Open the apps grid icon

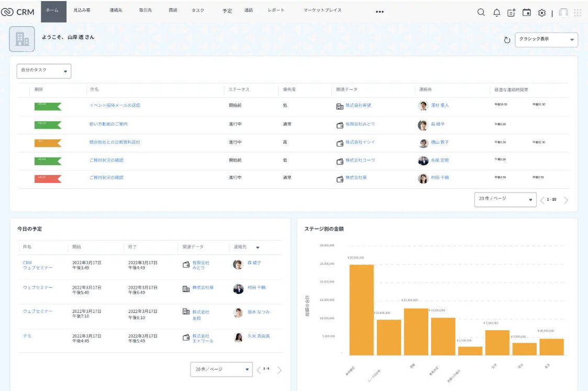pyautogui.click(x=578, y=13)
